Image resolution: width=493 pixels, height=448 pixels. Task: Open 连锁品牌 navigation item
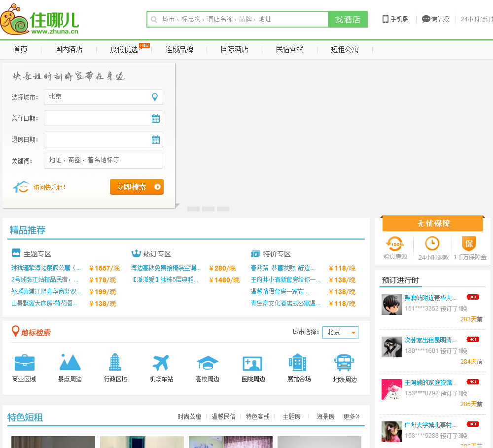click(x=179, y=49)
